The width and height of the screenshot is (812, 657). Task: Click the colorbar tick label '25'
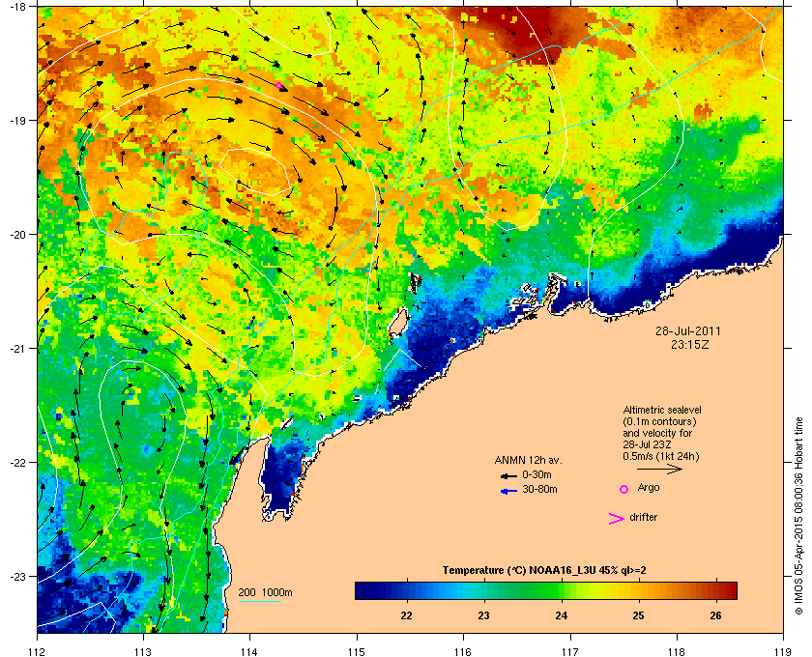pyautogui.click(x=638, y=615)
